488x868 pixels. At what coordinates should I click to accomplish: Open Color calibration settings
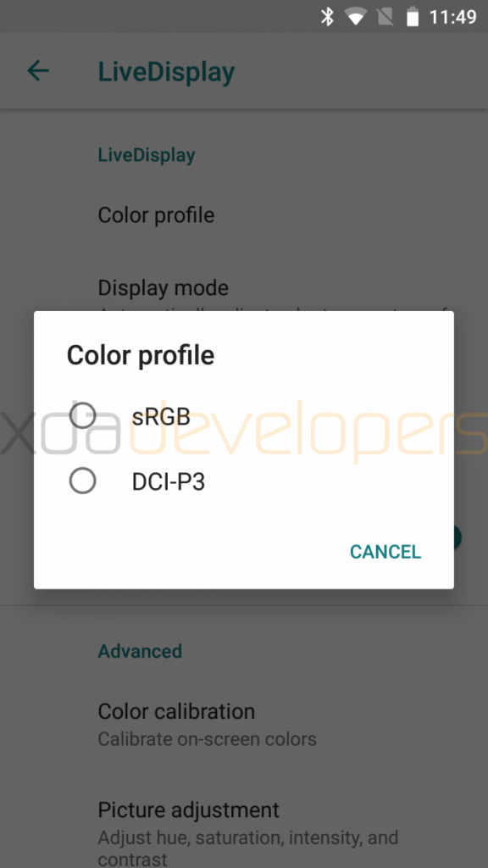pos(244,724)
